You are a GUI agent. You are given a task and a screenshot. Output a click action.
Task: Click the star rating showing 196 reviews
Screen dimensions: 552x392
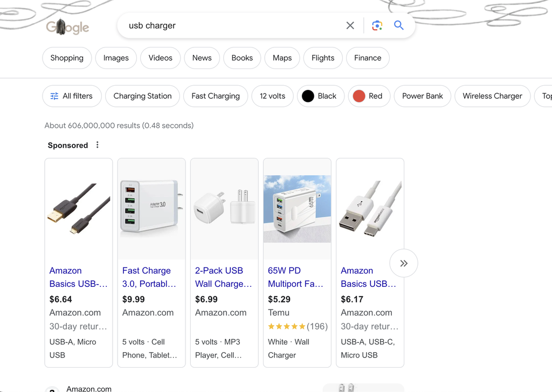click(x=297, y=326)
